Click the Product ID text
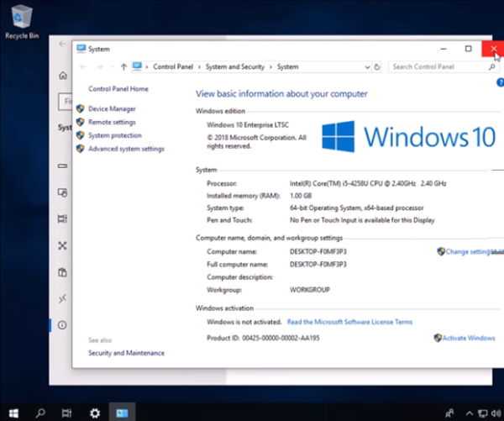 click(263, 338)
